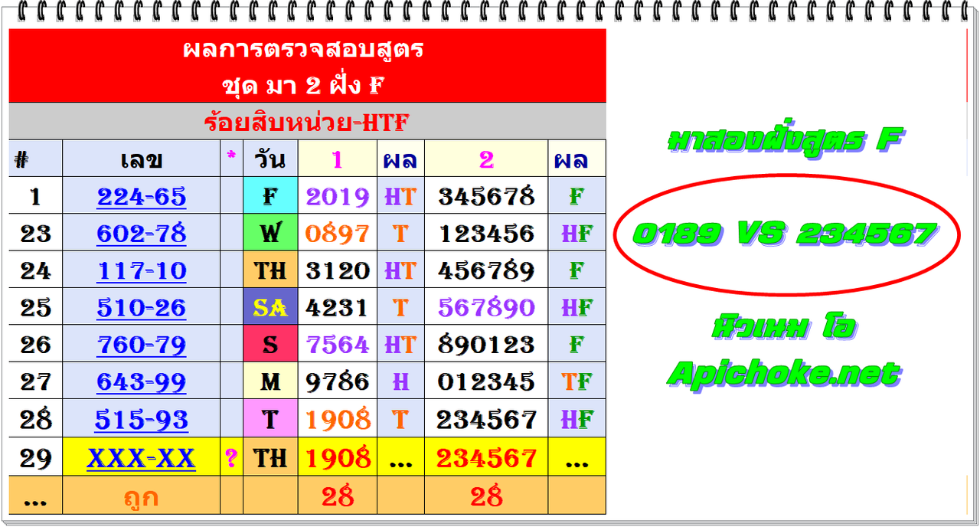Click the green F result in row 1

pos(577,197)
